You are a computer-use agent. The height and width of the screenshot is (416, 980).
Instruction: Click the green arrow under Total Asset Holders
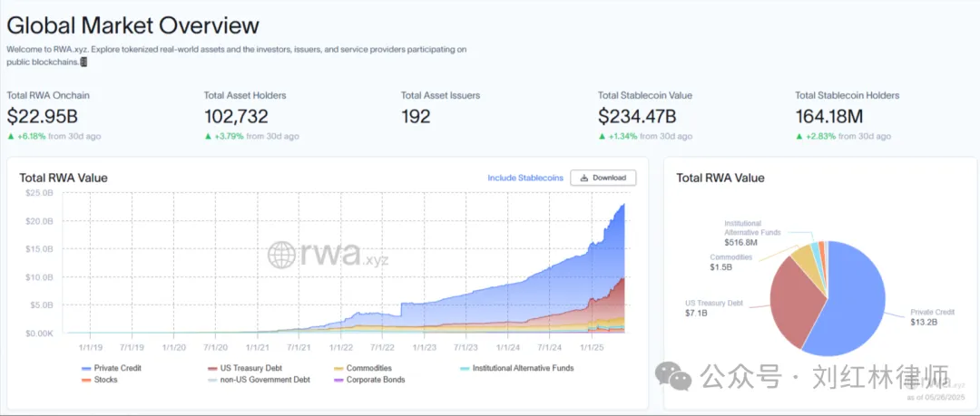point(208,137)
